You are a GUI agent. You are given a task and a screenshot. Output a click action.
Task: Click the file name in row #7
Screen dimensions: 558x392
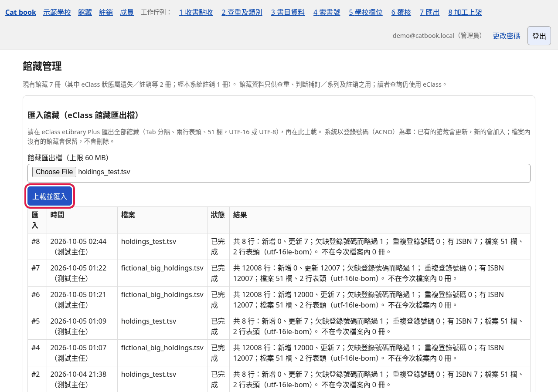coord(162,268)
